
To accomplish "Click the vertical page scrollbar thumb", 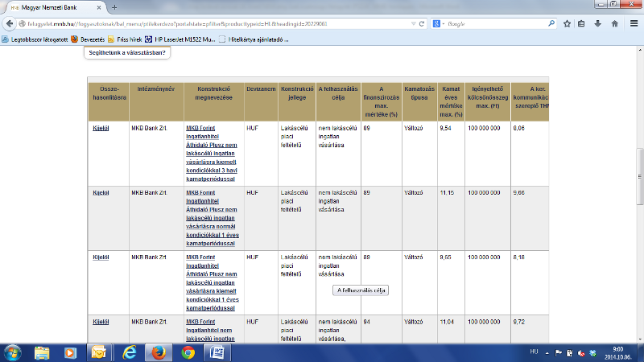I will [640, 176].
